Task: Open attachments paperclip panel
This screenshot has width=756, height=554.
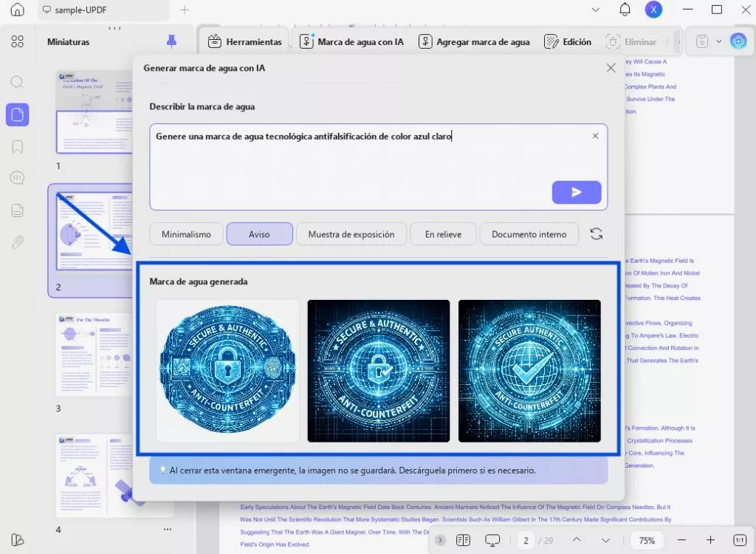Action: click(x=18, y=242)
